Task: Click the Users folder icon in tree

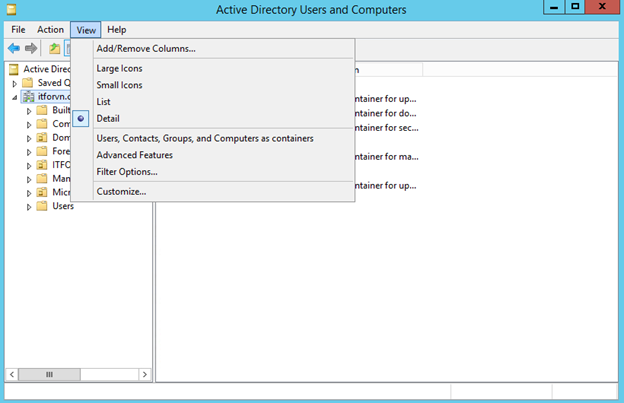Action: coord(42,206)
